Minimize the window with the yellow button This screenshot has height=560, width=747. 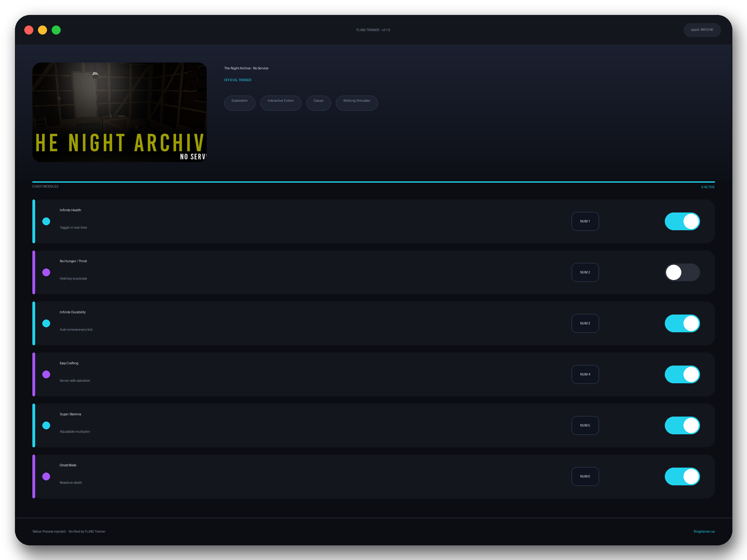tap(43, 30)
